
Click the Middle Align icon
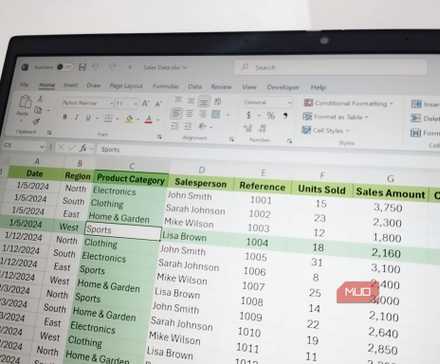tap(191, 100)
